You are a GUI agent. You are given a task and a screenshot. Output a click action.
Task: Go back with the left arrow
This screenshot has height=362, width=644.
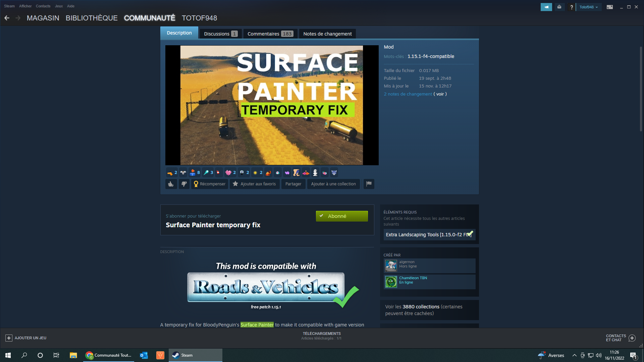pos(7,18)
